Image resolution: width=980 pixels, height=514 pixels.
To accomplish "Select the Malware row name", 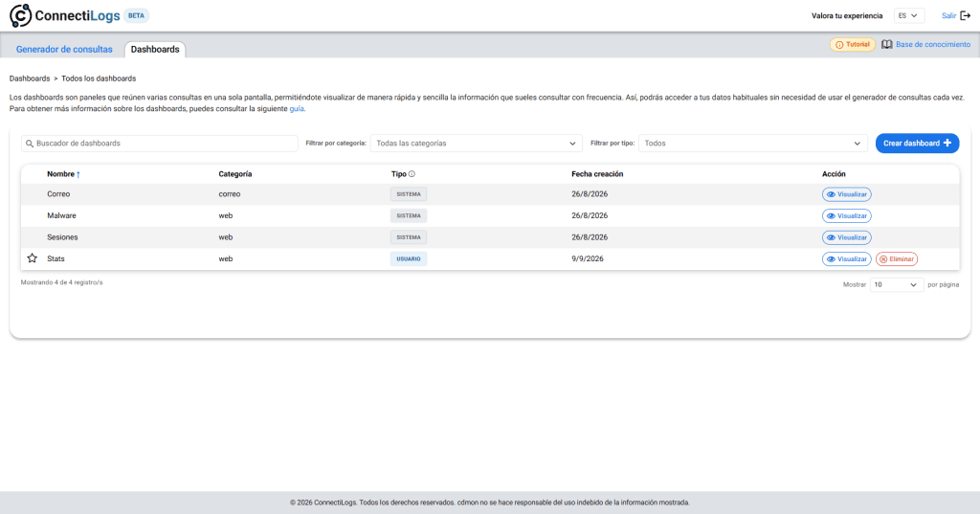I will (x=61, y=215).
